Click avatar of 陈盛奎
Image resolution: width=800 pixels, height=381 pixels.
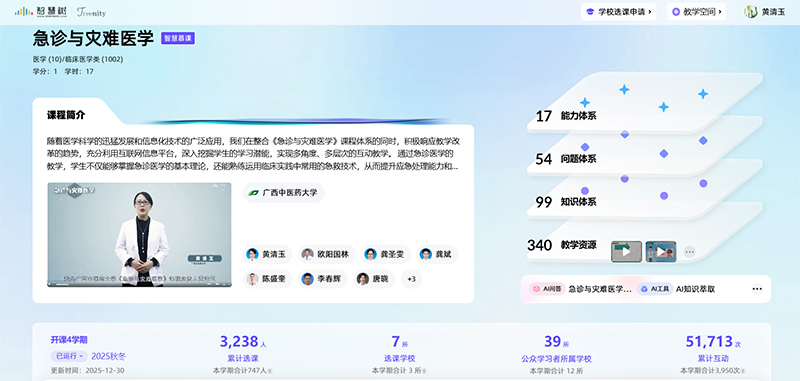[252, 279]
